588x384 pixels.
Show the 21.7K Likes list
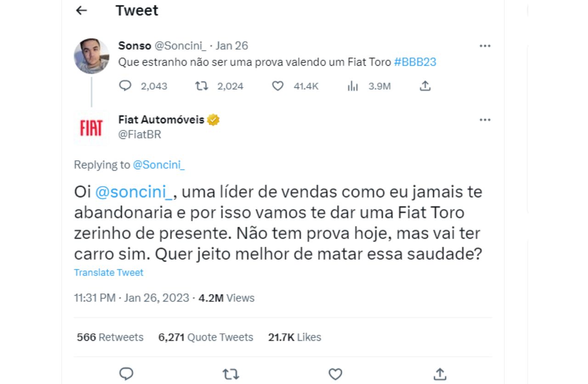pos(294,337)
